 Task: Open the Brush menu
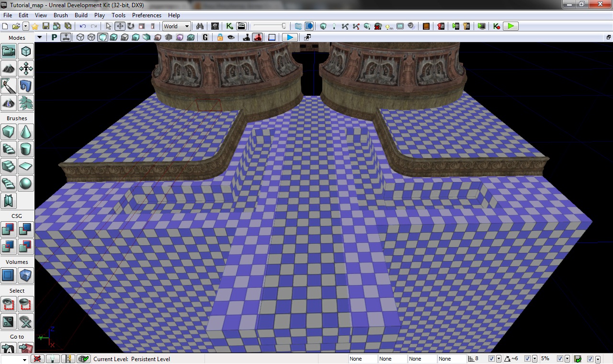click(x=61, y=15)
